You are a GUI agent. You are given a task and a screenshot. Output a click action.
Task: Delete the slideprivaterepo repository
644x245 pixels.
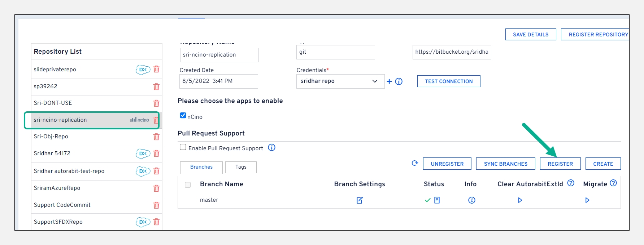click(x=156, y=69)
